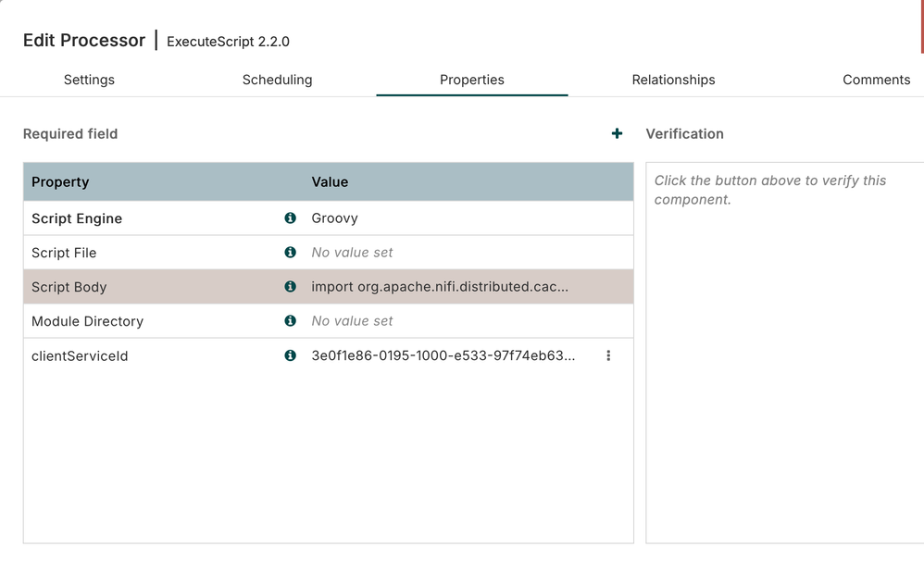This screenshot has height=572, width=924.
Task: Click the Module Directory info icon
Action: pos(290,321)
